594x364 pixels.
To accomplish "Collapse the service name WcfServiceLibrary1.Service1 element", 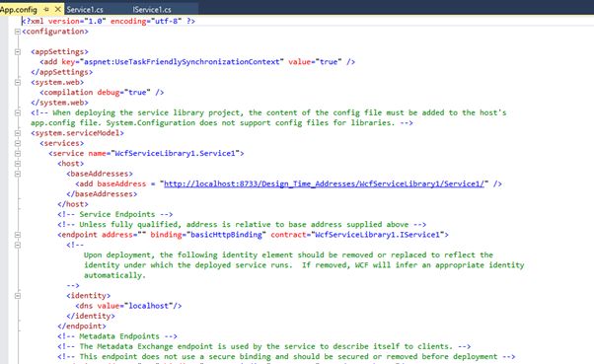I will [18, 154].
